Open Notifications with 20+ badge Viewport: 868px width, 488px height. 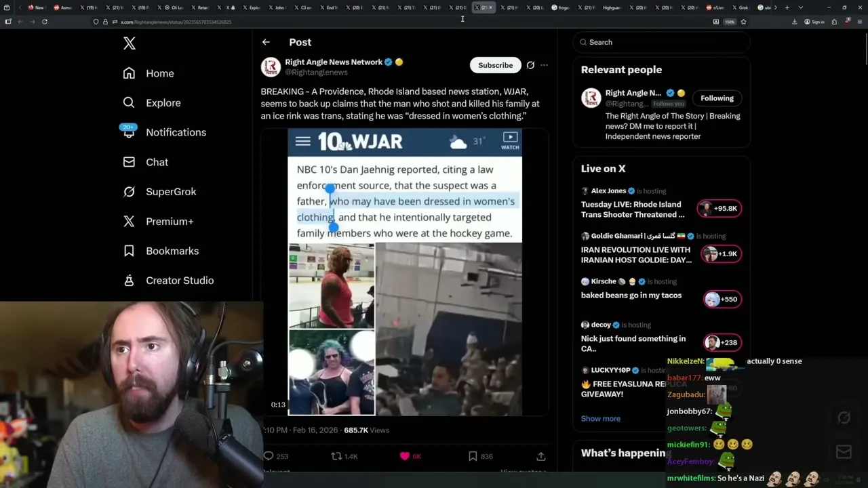(x=164, y=132)
